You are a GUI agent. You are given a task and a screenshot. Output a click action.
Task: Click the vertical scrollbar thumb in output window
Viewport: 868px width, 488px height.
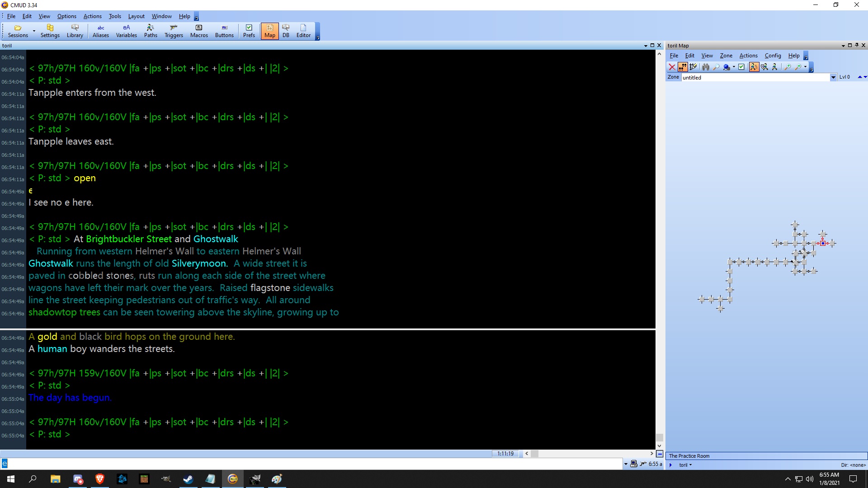tap(659, 437)
